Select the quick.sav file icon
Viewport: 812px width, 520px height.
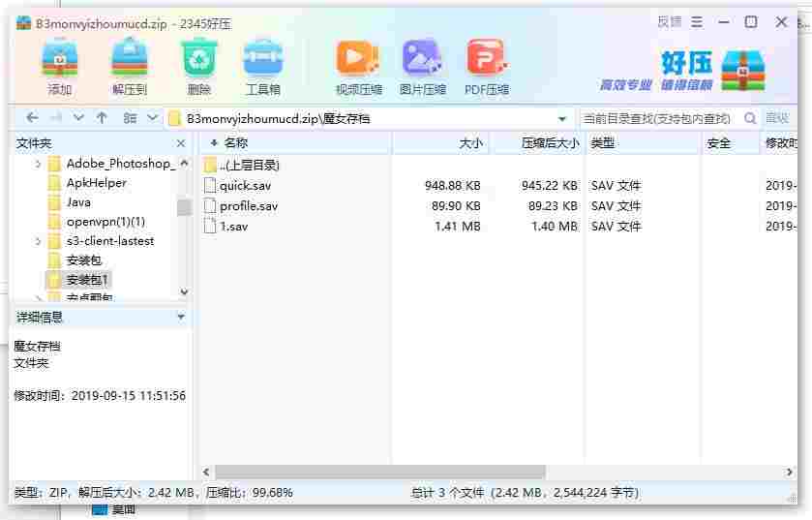[x=210, y=185]
